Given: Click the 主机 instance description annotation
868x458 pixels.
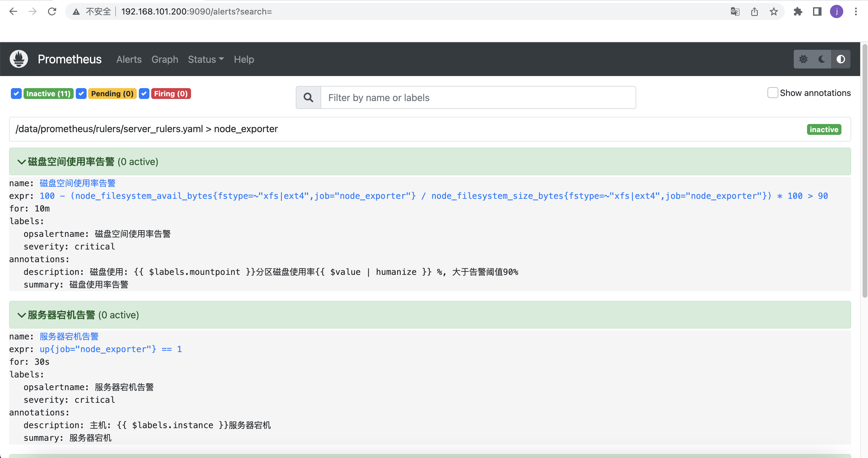Looking at the screenshot, I should (x=147, y=425).
